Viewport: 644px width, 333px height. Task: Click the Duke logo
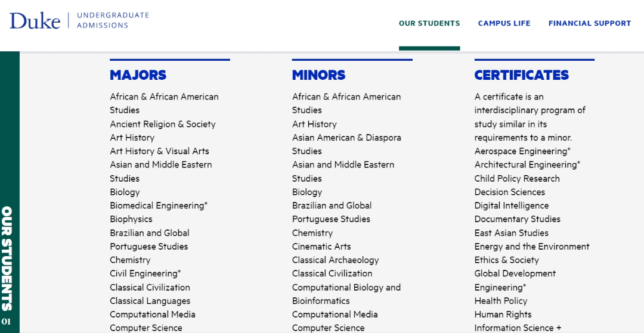click(35, 20)
